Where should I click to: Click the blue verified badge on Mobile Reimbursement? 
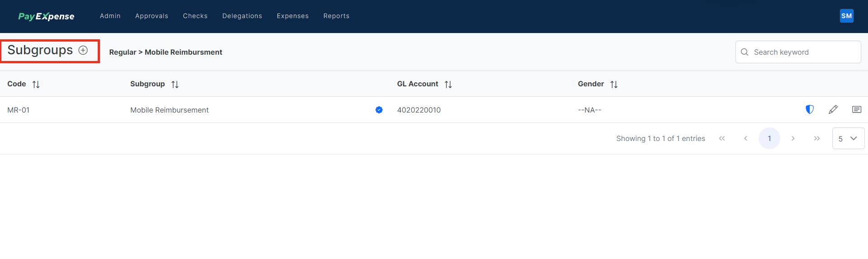(379, 110)
